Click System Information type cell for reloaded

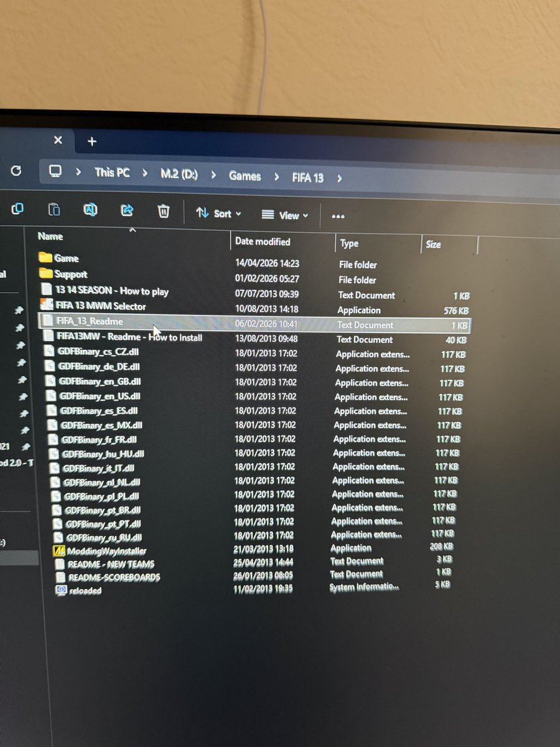pyautogui.click(x=364, y=586)
